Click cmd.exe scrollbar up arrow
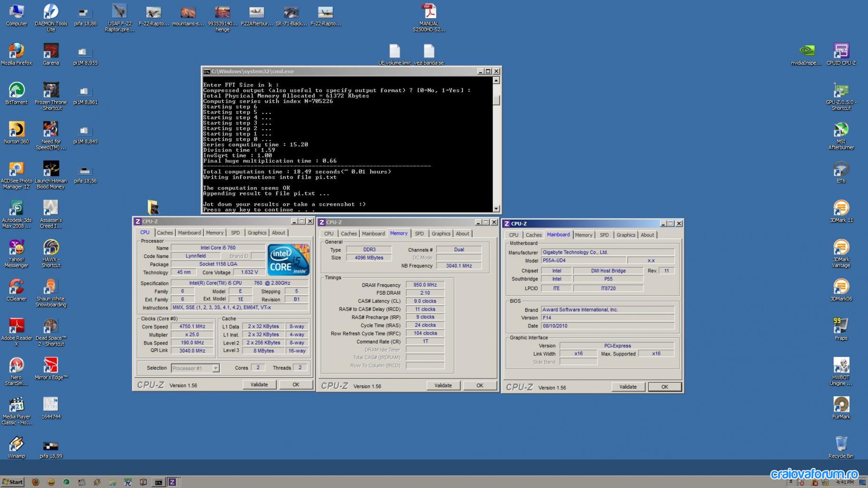868x488 pixels. (x=496, y=80)
